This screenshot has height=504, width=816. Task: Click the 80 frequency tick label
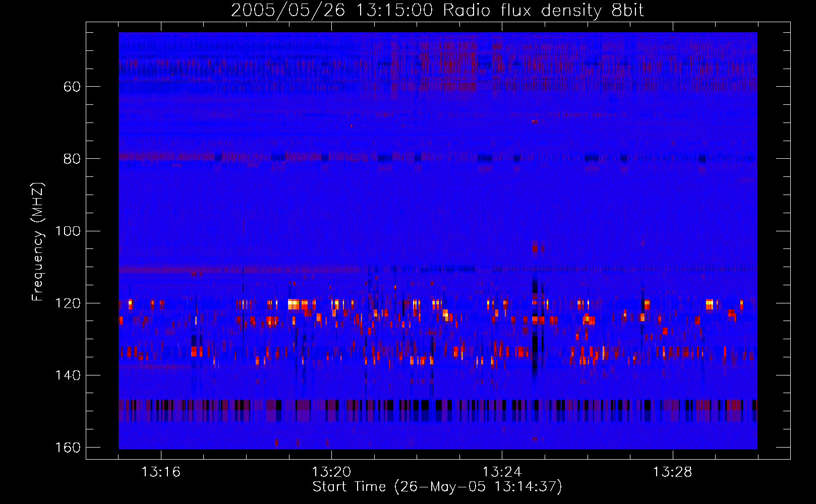coord(72,159)
